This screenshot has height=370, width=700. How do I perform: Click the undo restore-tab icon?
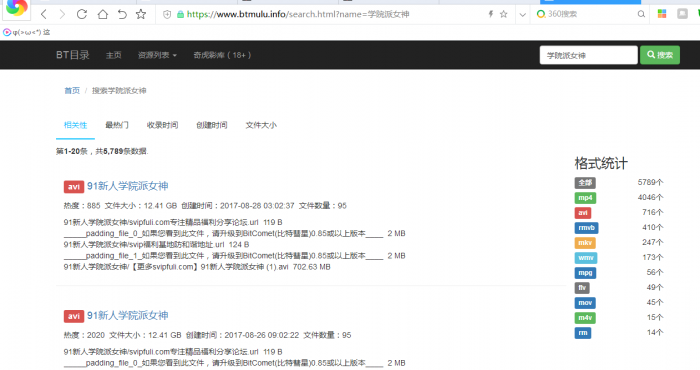pyautogui.click(x=122, y=14)
